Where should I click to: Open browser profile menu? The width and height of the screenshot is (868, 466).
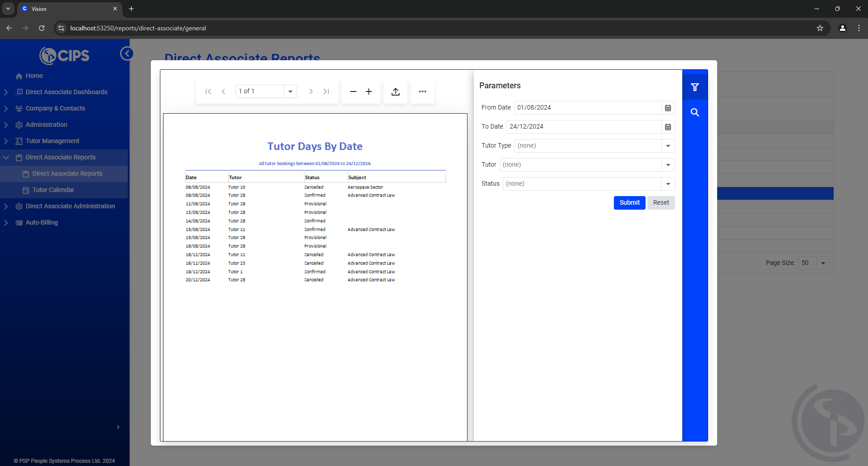(843, 28)
